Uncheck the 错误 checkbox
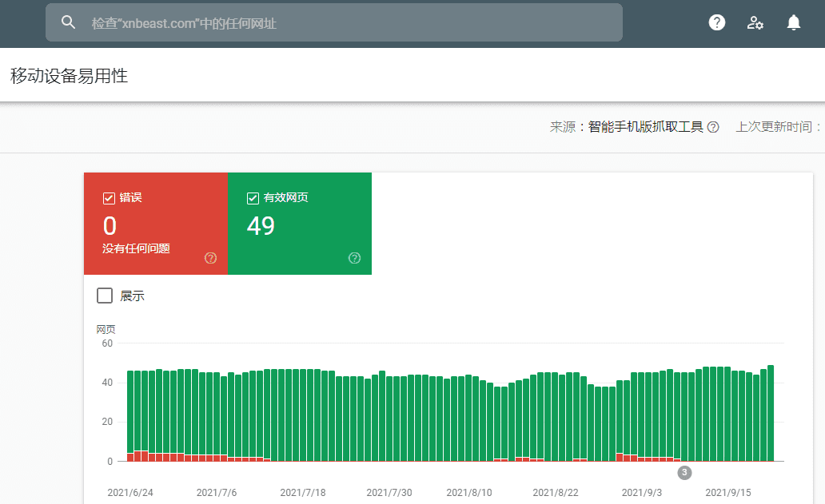This screenshot has width=825, height=504. pyautogui.click(x=109, y=198)
